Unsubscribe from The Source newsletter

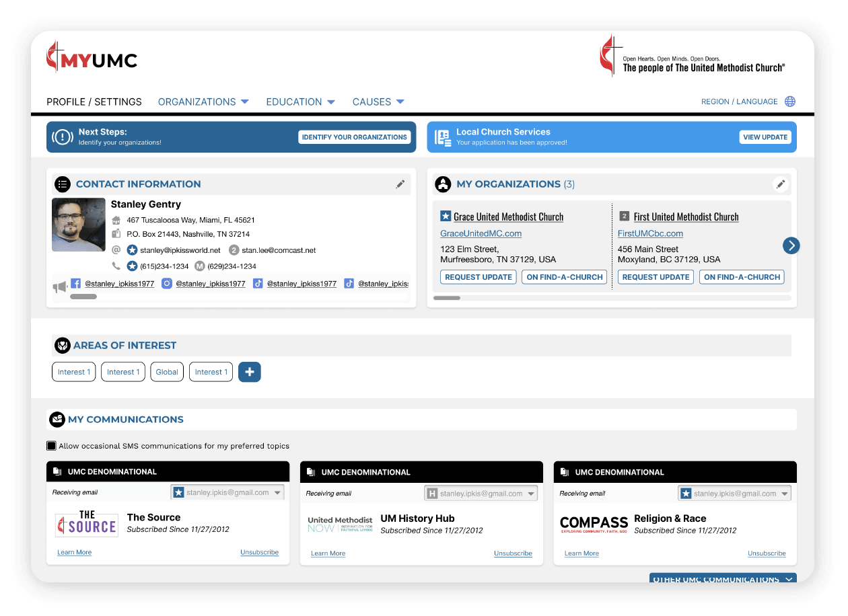click(259, 551)
